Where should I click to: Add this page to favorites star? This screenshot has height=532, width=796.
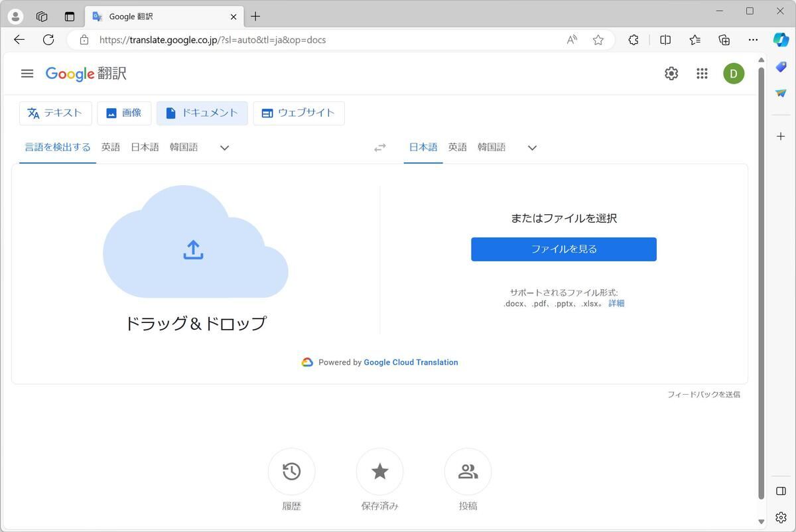tap(598, 40)
